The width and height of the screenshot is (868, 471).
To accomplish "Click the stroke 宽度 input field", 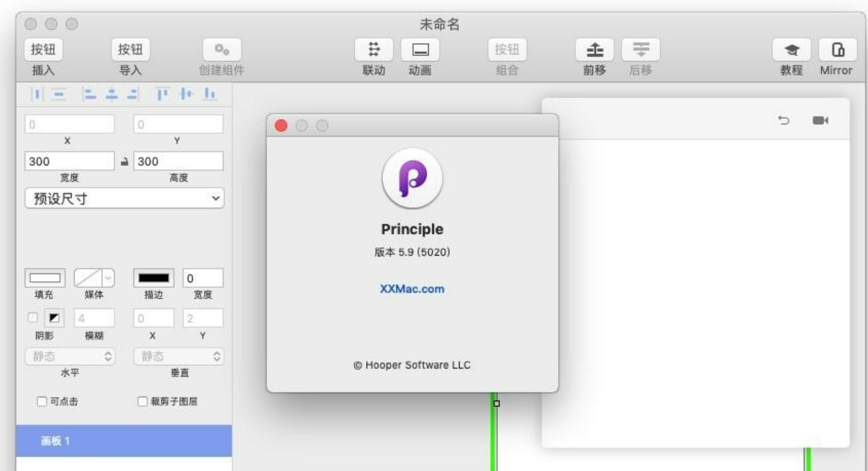I will pos(203,278).
